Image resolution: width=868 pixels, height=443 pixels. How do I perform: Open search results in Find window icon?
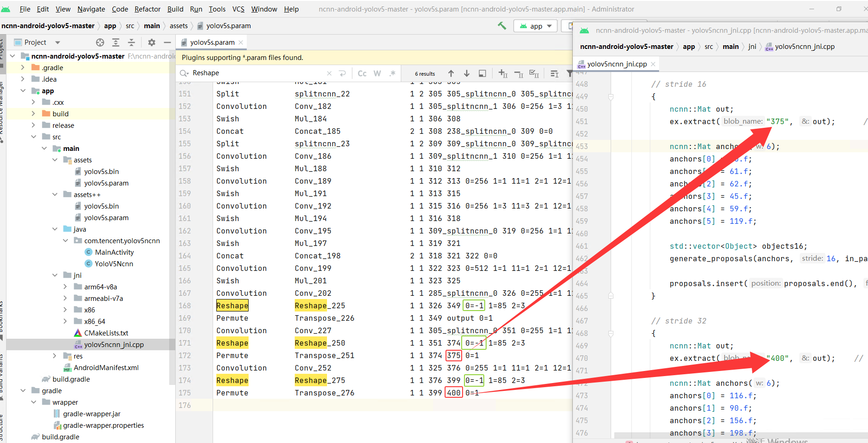pyautogui.click(x=555, y=73)
